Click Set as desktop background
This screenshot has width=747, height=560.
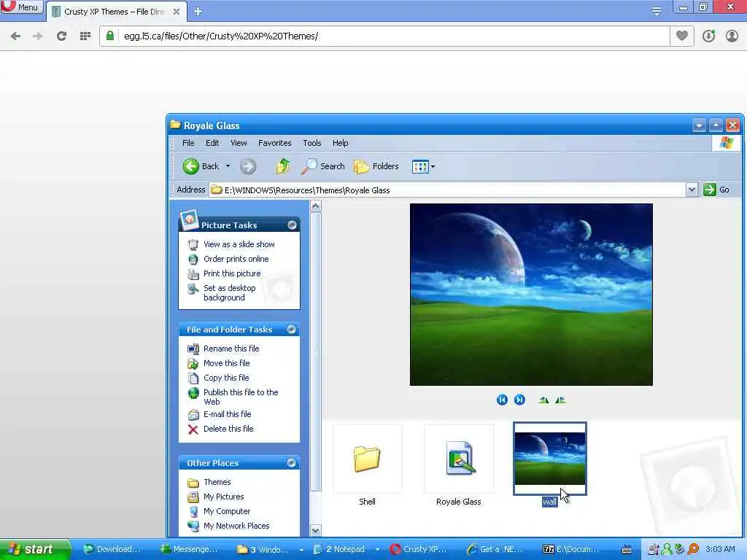coord(230,293)
